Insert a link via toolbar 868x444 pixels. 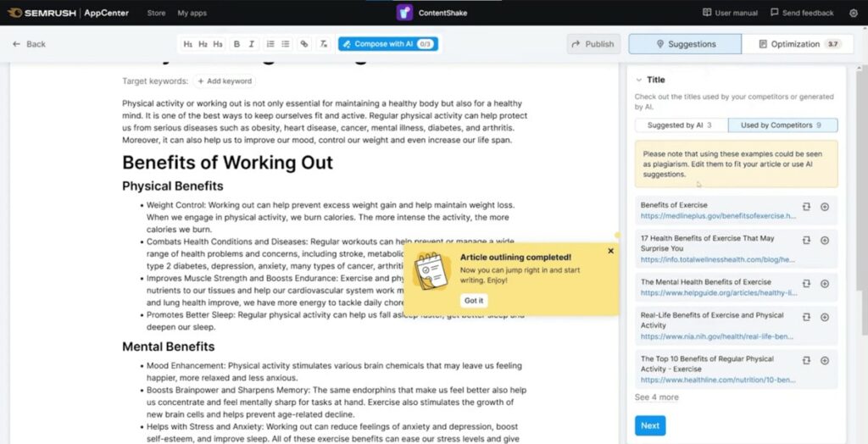304,44
